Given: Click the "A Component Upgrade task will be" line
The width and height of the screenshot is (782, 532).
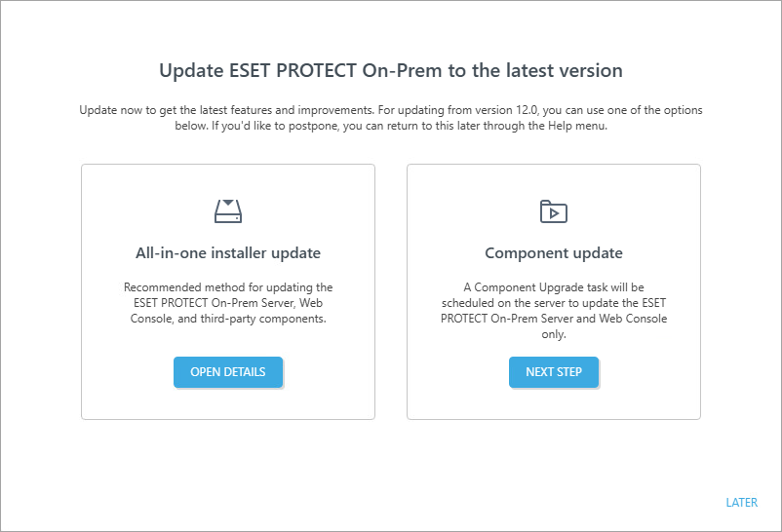Looking at the screenshot, I should pyautogui.click(x=554, y=287).
